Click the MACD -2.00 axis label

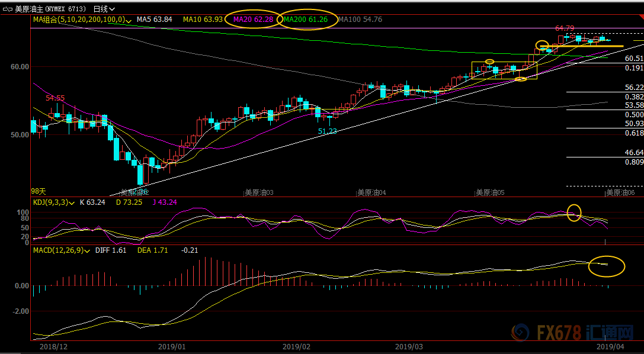click(x=21, y=311)
